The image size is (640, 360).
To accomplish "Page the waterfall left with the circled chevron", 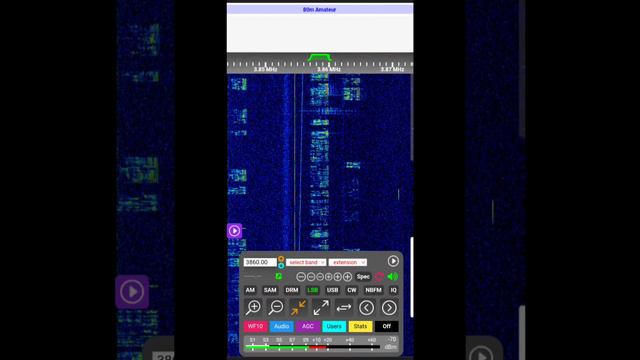I will point(367,307).
